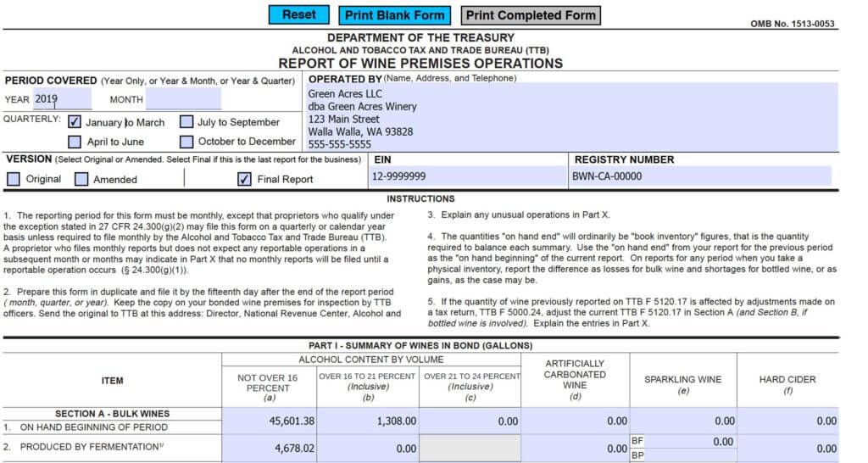Click the EIN field 12-9999999
868x463 pixels.
coord(468,176)
